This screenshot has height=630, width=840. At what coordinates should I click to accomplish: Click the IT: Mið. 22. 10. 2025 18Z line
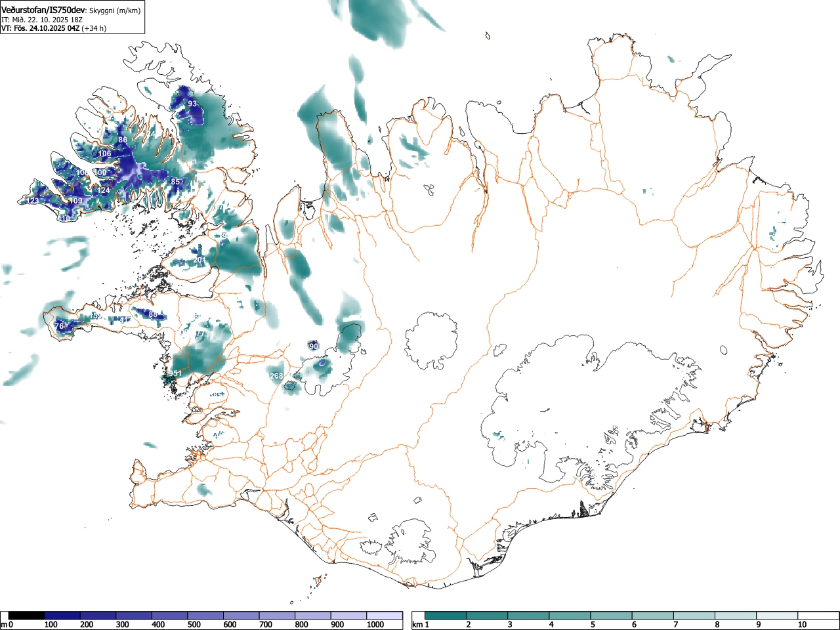42,20
